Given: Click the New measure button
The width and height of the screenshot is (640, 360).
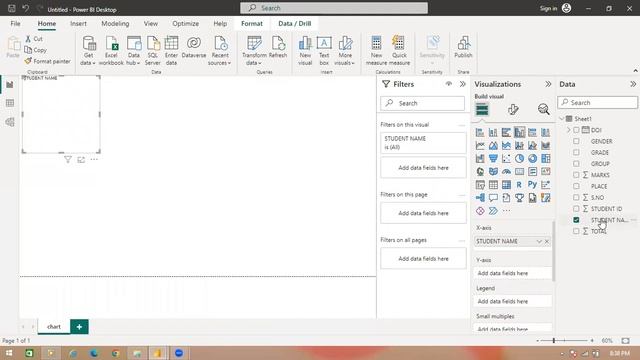Looking at the screenshot, I should [376, 51].
